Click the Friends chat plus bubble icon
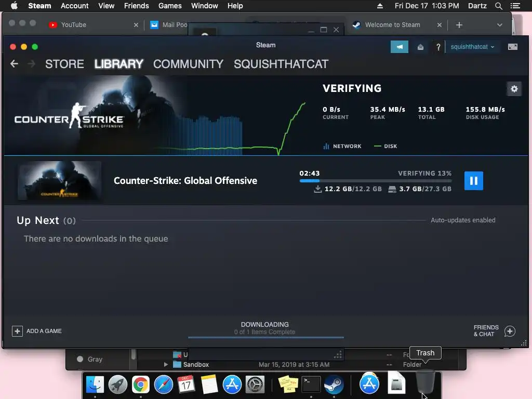The image size is (532, 399). pos(510,331)
